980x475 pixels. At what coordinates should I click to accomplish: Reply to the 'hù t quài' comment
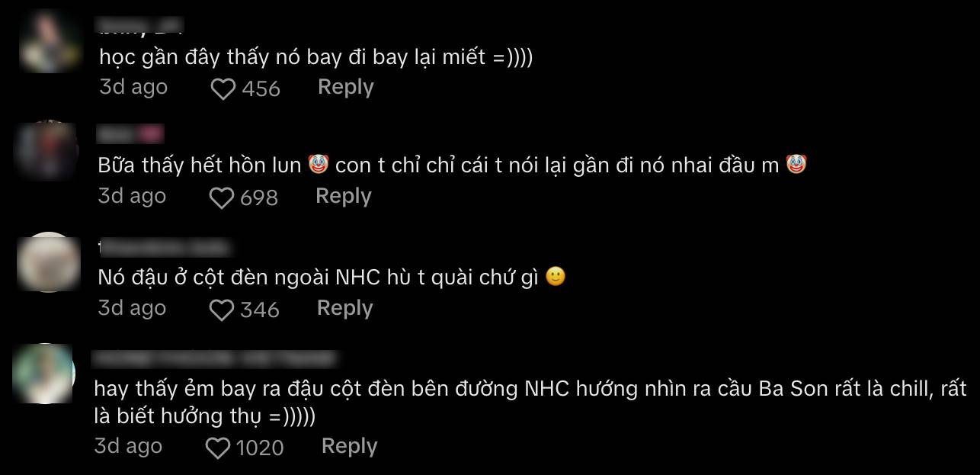[344, 308]
